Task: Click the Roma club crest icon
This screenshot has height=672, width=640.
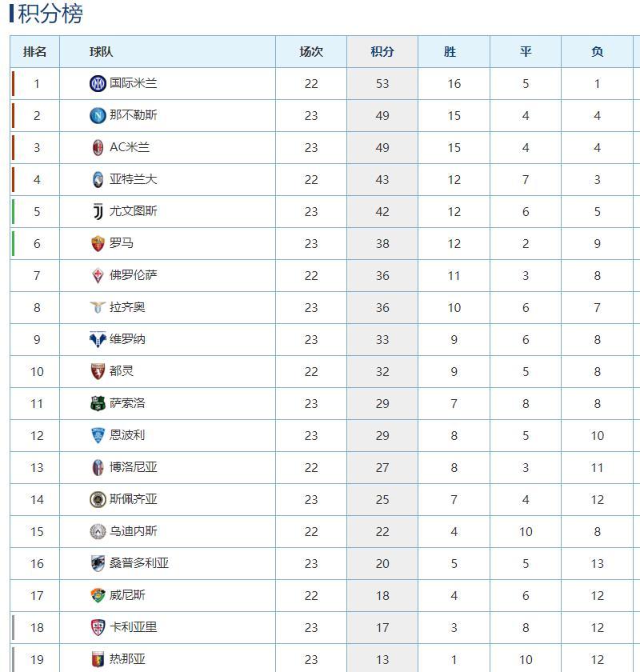Action: click(98, 243)
